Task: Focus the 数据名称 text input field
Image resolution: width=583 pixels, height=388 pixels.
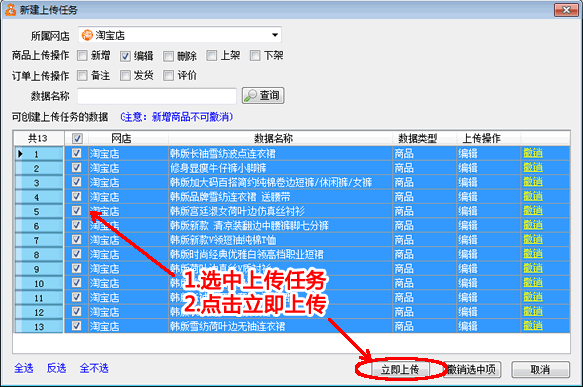Action: coord(157,96)
